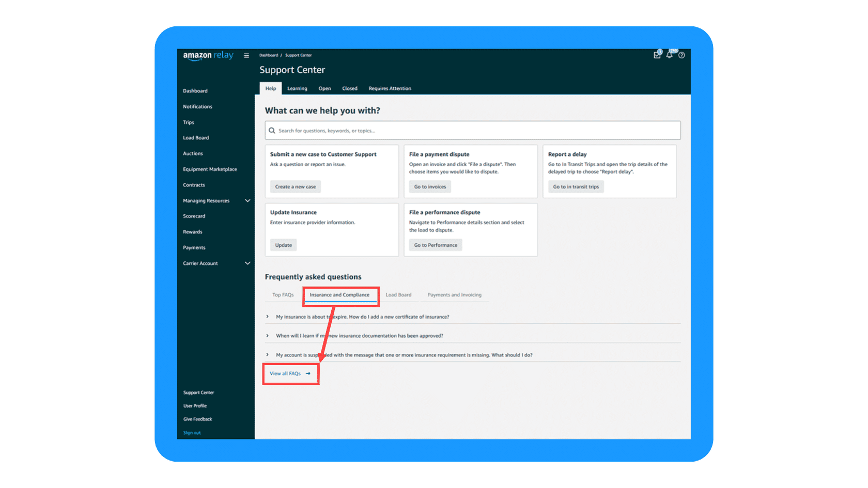
Task: Click the Sign out link
Action: click(x=192, y=433)
